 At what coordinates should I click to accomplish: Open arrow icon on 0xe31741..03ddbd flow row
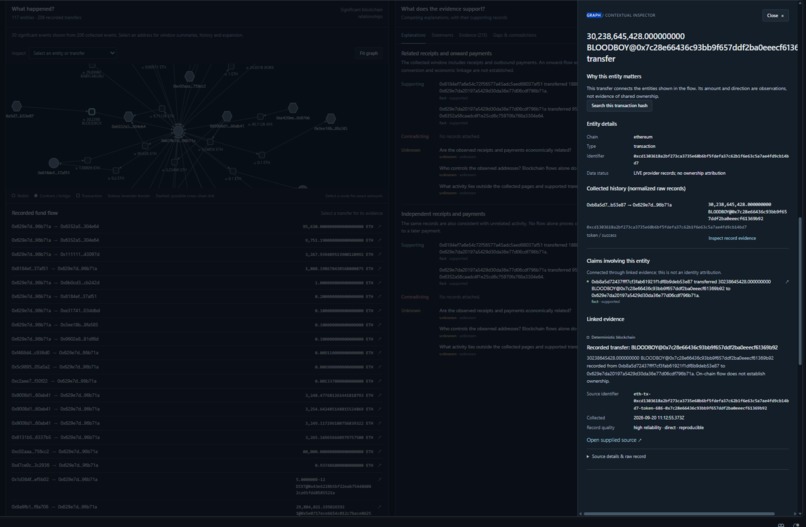click(x=379, y=311)
